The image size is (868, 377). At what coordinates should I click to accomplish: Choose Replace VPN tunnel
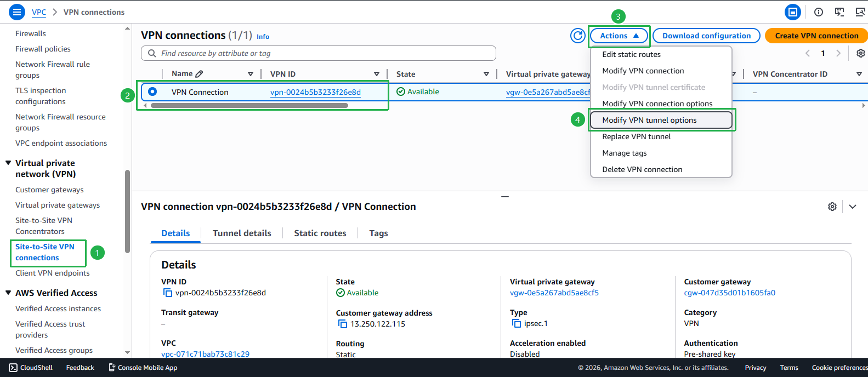(x=661, y=136)
